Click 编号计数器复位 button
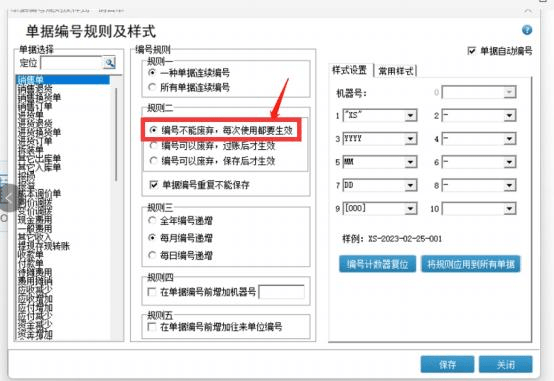The image size is (554, 381). click(377, 264)
